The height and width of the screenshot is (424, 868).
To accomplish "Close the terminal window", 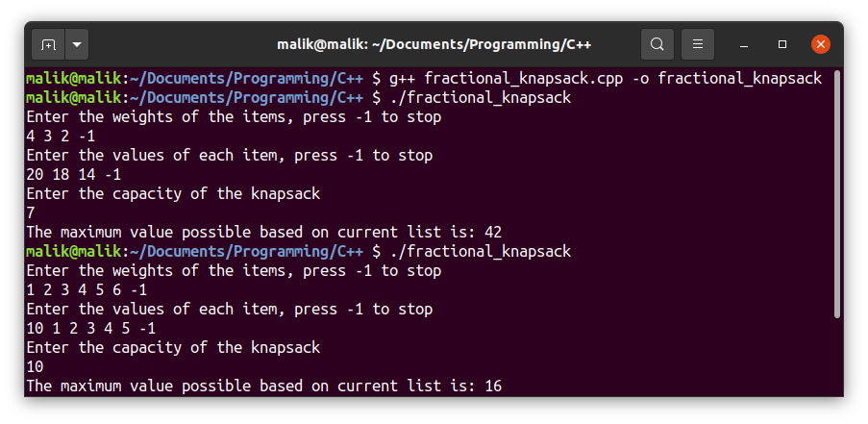I will [820, 44].
